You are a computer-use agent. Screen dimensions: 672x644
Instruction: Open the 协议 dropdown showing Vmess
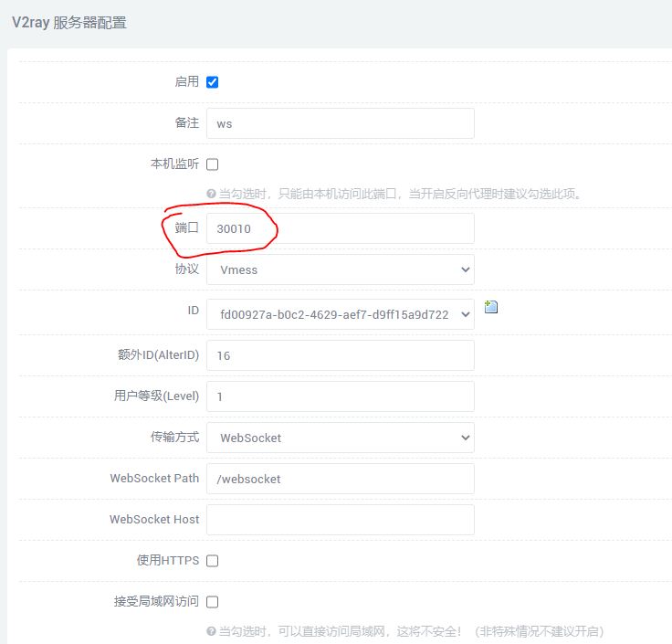[341, 269]
